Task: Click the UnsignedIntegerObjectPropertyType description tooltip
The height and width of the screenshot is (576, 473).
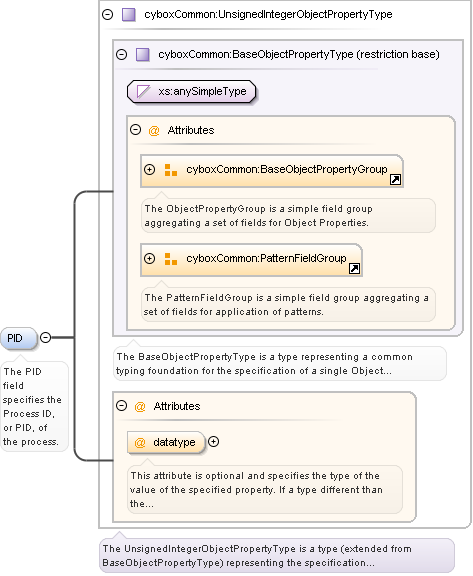Action: [277, 555]
